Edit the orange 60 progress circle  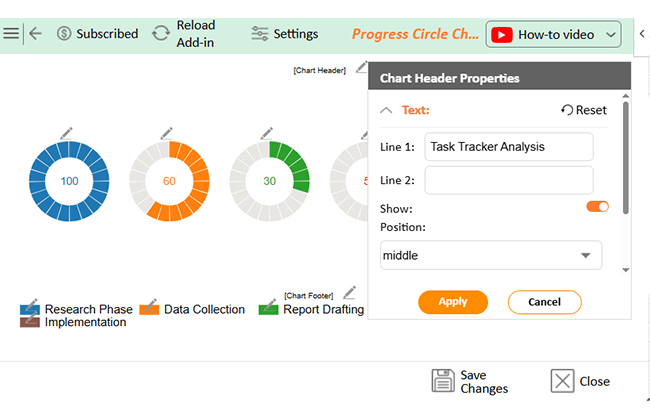(x=166, y=133)
